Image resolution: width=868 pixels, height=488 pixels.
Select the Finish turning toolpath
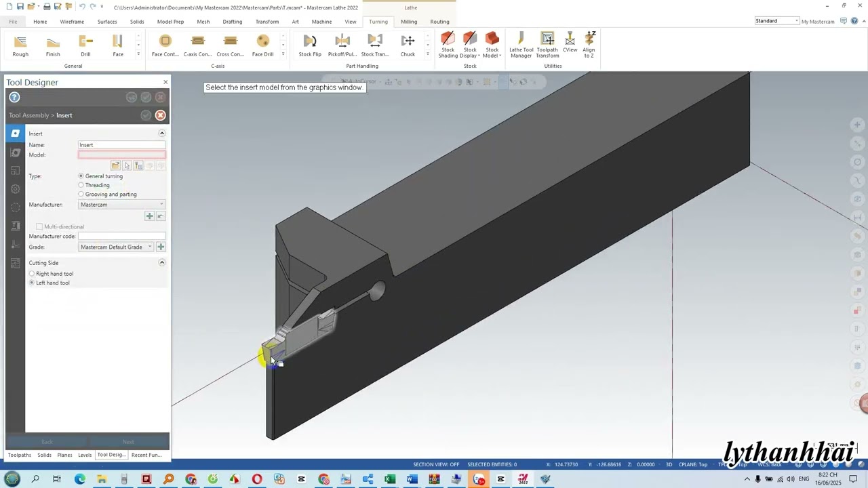click(53, 46)
